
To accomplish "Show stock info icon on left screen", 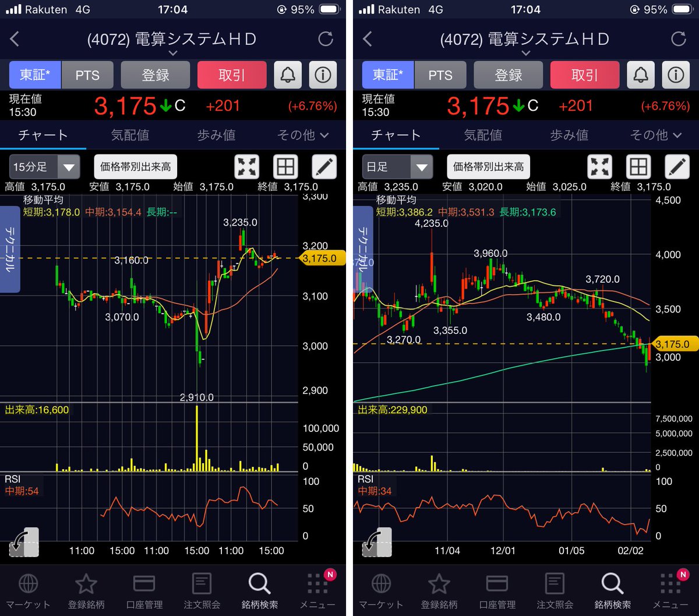I will [323, 75].
